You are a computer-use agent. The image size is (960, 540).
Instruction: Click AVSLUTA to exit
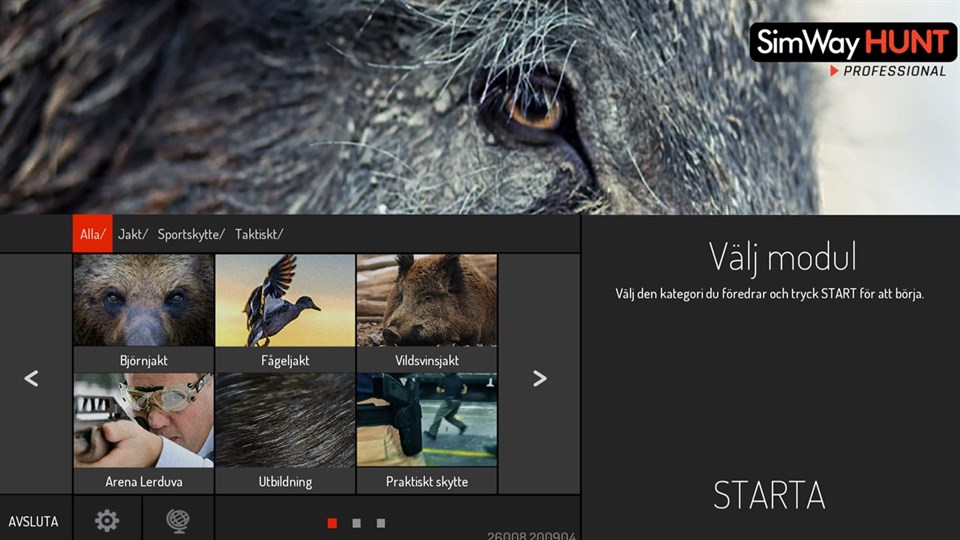pos(33,521)
